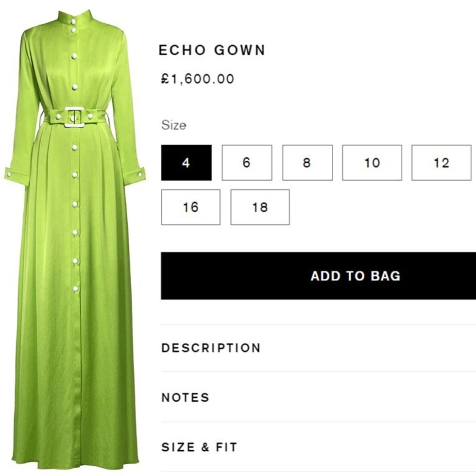Pick size 8 box
Screen dimensions: 476x476
307,163
